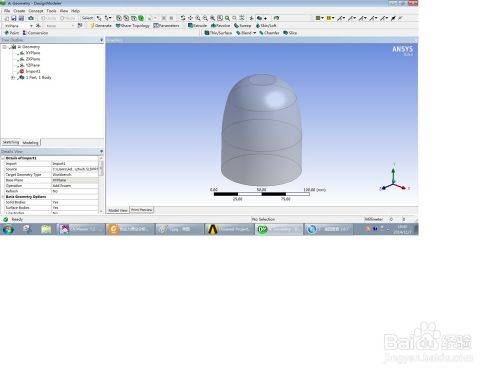Click the Undo button

point(49,18)
